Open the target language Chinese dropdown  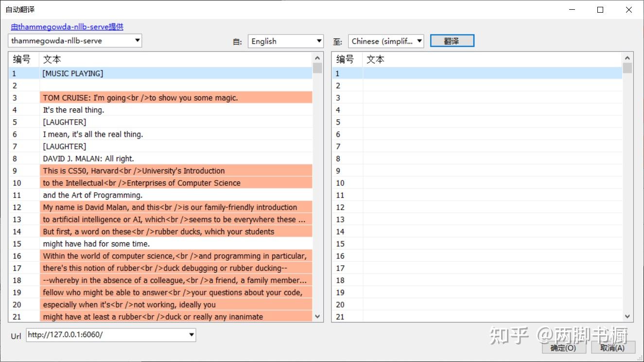pos(386,41)
